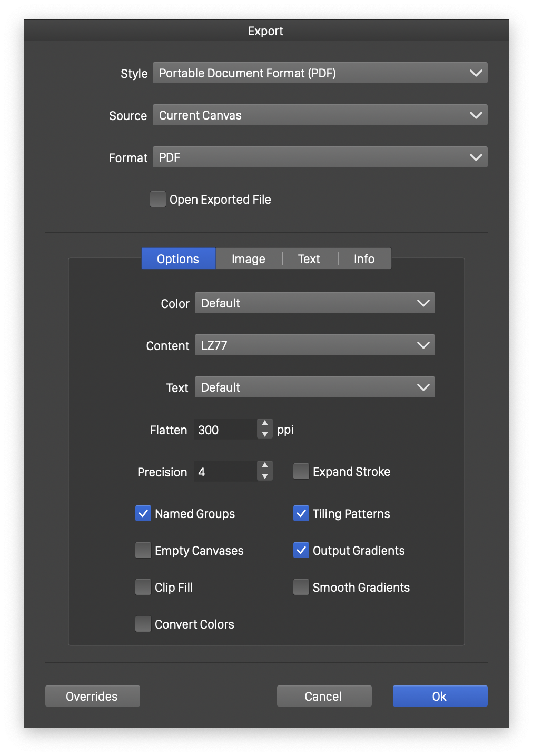Enable Convert Colors option
Viewport: 533px width, 756px height.
[x=143, y=624]
